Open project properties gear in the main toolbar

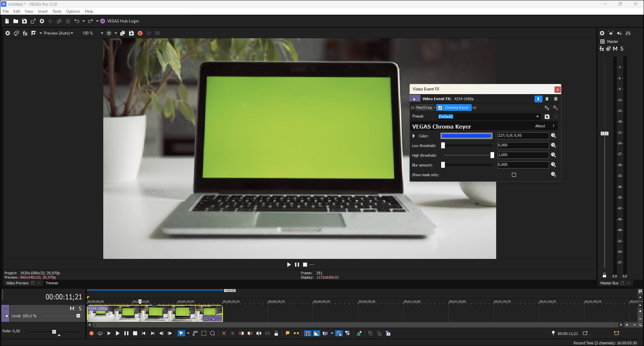point(42,21)
